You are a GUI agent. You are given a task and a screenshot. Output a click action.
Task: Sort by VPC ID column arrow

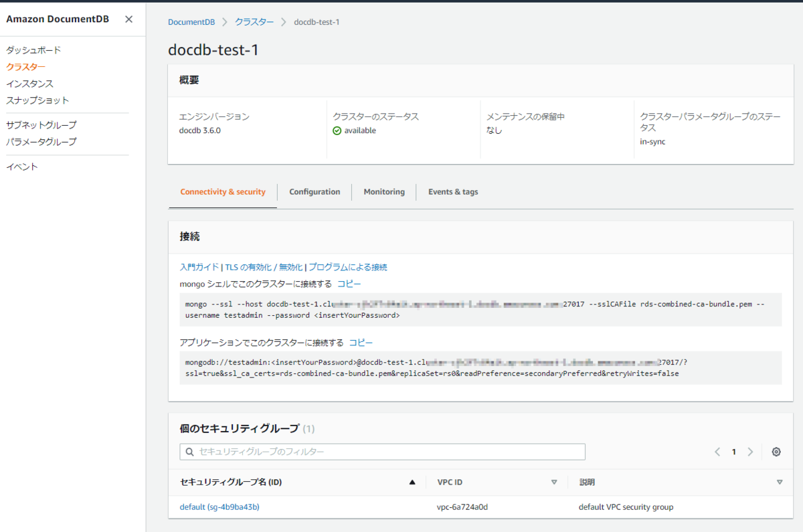[x=554, y=482]
